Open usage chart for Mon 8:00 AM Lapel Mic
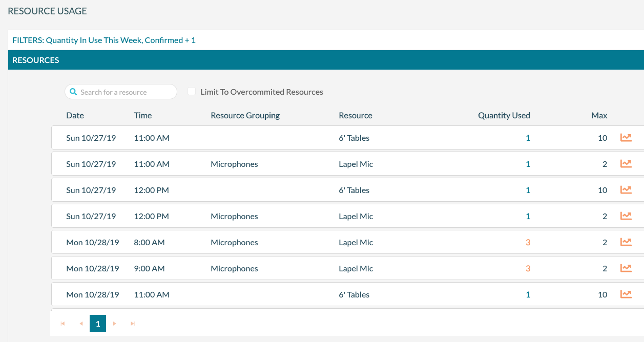 [x=626, y=242]
